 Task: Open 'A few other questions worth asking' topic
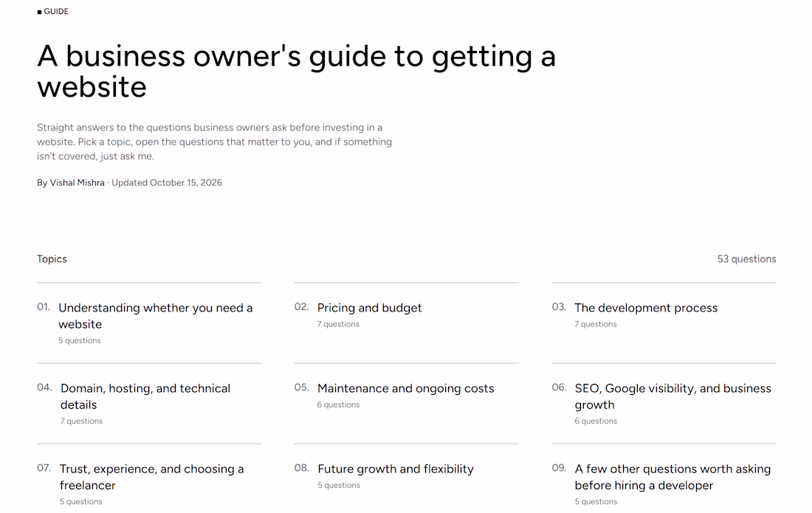(672, 477)
